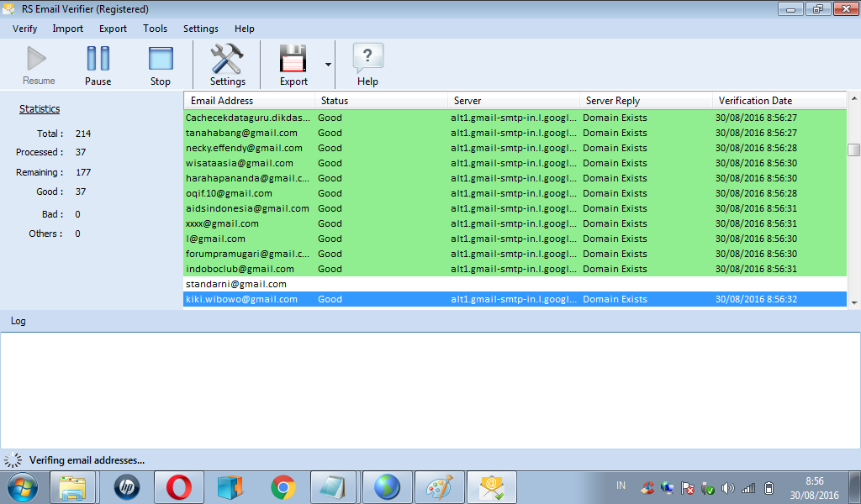
Task: Open the Import menu
Action: [67, 29]
